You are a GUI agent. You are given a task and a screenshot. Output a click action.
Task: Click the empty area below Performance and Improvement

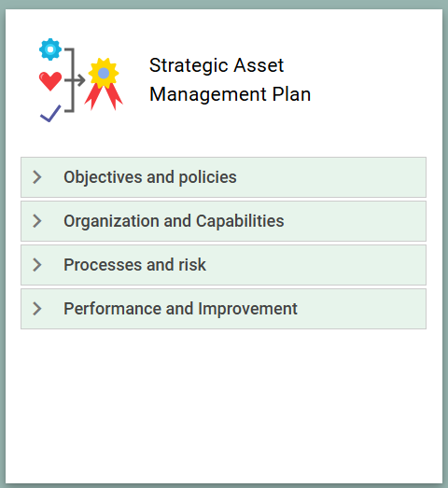[x=223, y=405]
